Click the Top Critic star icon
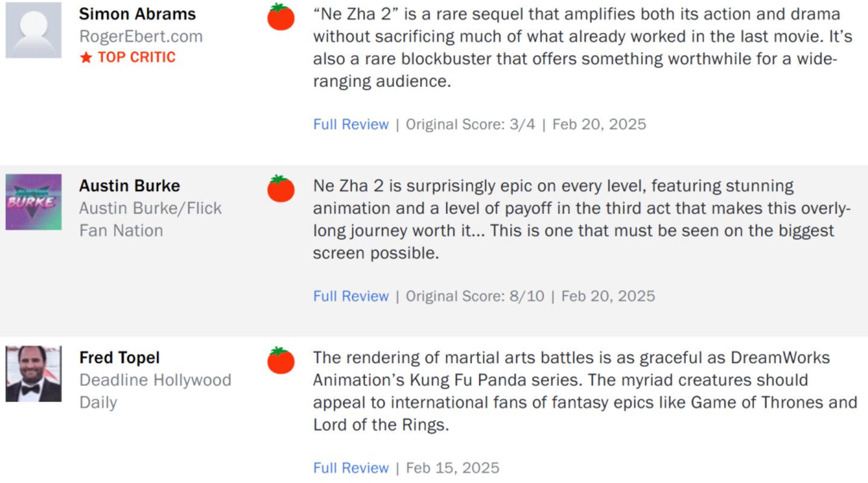Viewport: 868px width, 483px height. pyautogui.click(x=86, y=58)
